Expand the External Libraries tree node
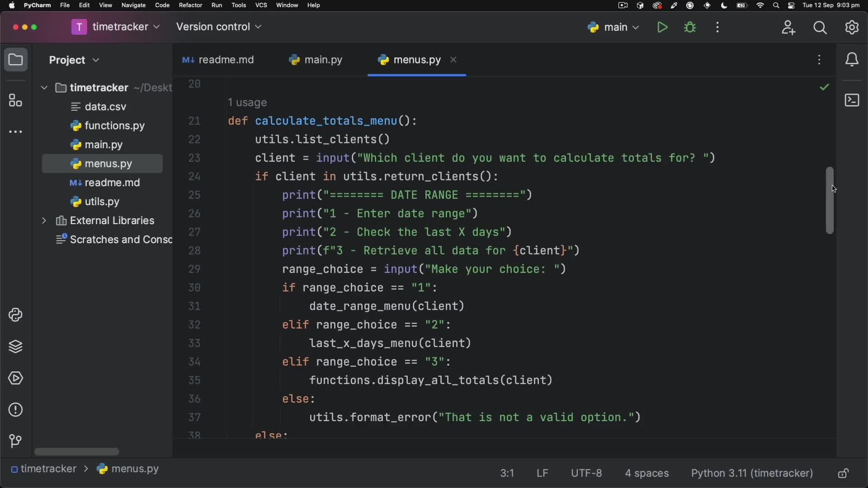Screen dimensions: 868x488 [44, 221]
